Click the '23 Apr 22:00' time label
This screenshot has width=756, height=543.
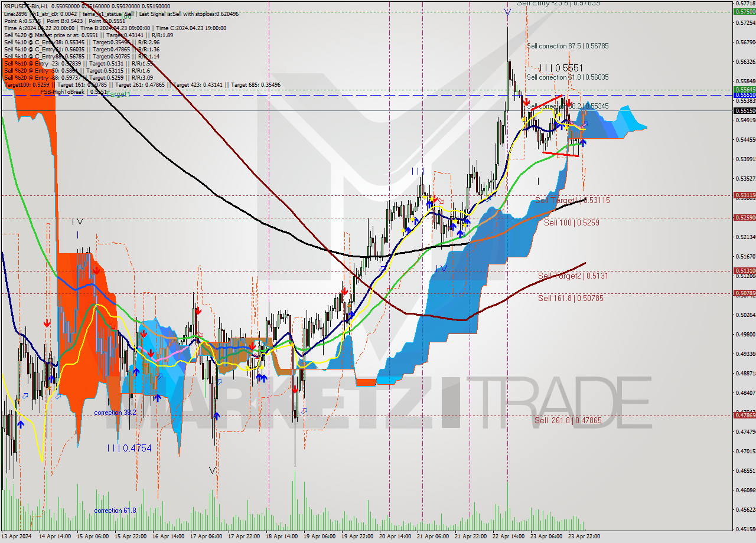585,537
